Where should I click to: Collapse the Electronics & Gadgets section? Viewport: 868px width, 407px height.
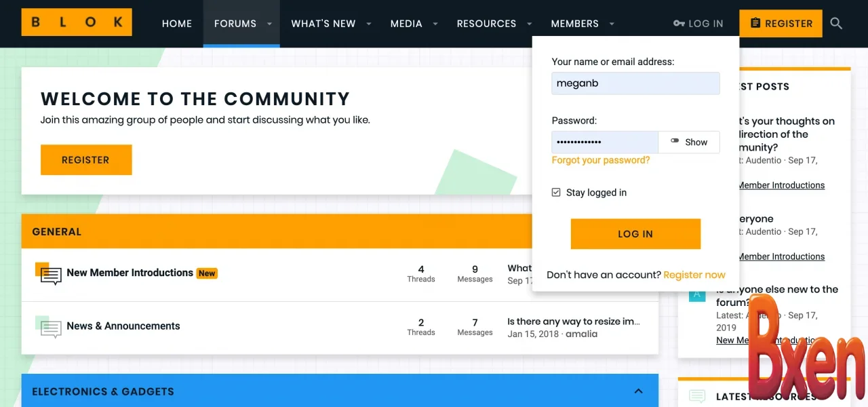[x=638, y=391]
